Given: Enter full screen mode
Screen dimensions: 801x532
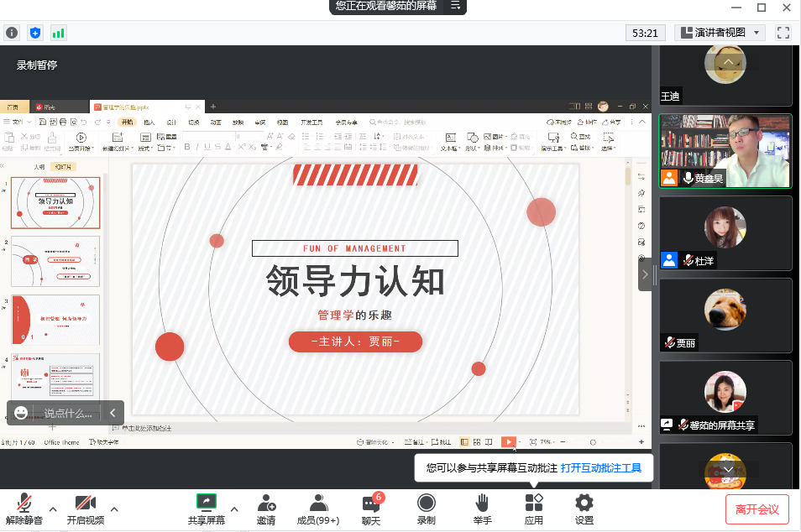Looking at the screenshot, I should point(783,33).
